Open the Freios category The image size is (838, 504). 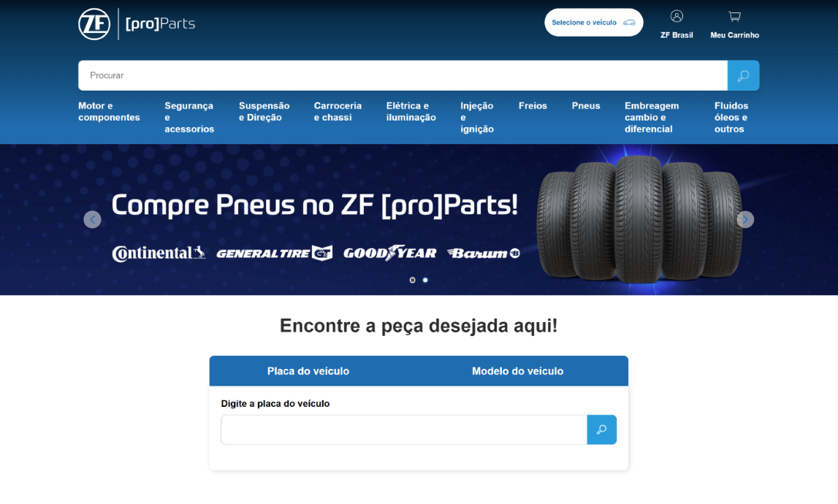click(533, 106)
